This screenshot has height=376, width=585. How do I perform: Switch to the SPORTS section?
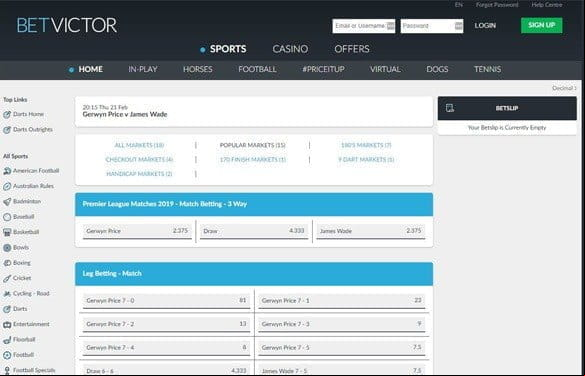point(228,49)
